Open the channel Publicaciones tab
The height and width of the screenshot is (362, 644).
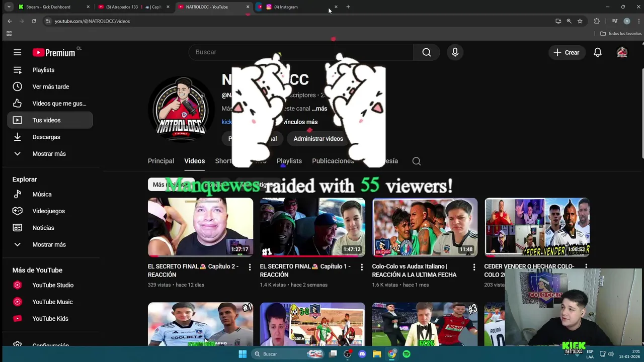tap(333, 161)
